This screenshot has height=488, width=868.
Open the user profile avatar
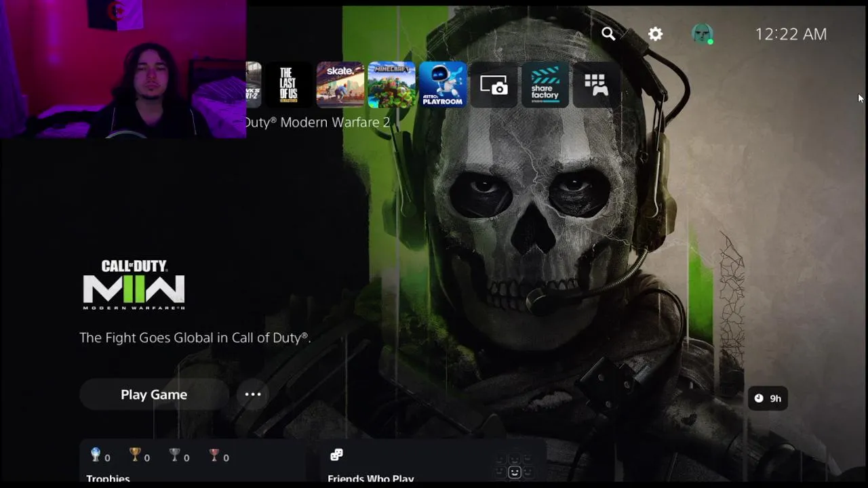tap(702, 34)
